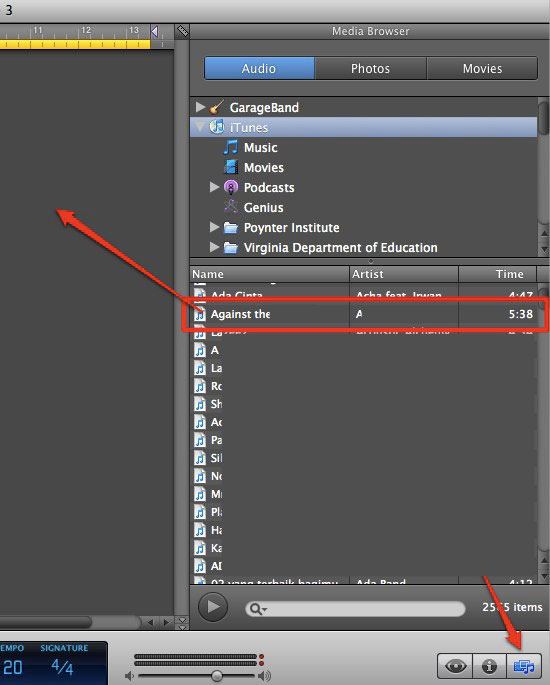The height and width of the screenshot is (685, 550).
Task: Open the Movies tab in Media Browser
Action: click(x=482, y=68)
